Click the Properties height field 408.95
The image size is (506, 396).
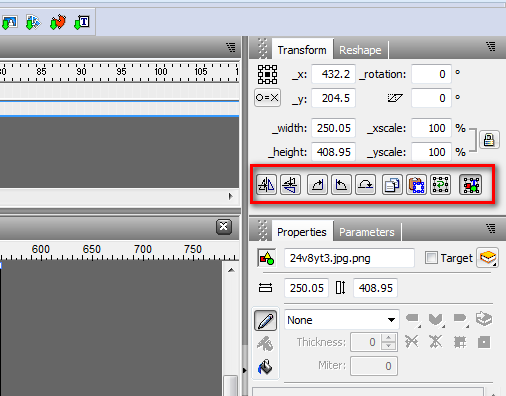click(x=375, y=288)
